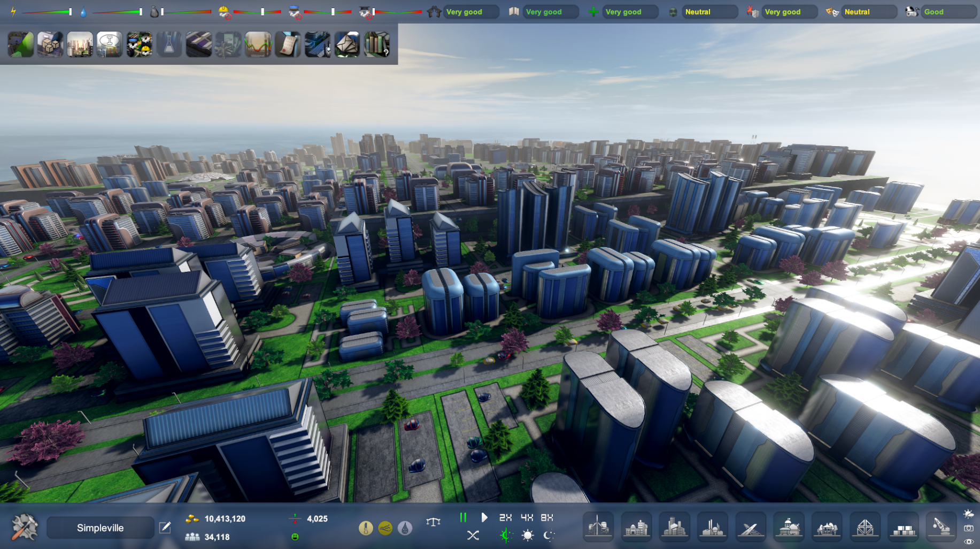The height and width of the screenshot is (549, 980).
Task: Open the policy scroll document panel
Action: pyautogui.click(x=288, y=44)
